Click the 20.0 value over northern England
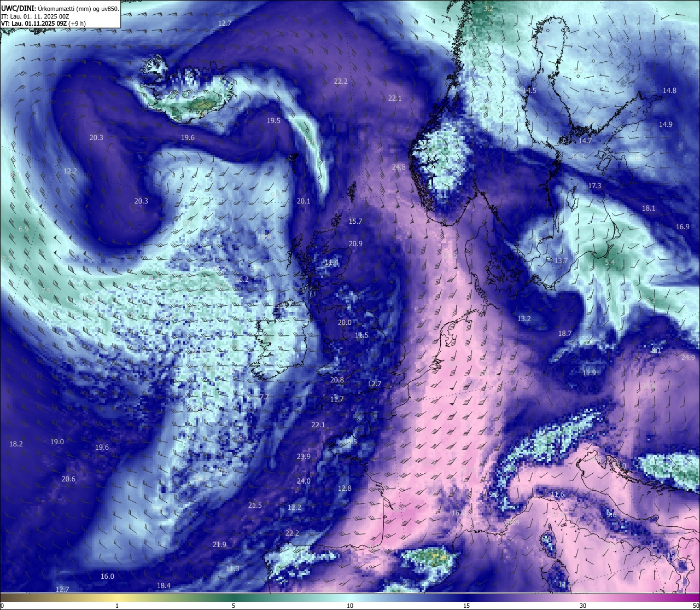 point(345,322)
